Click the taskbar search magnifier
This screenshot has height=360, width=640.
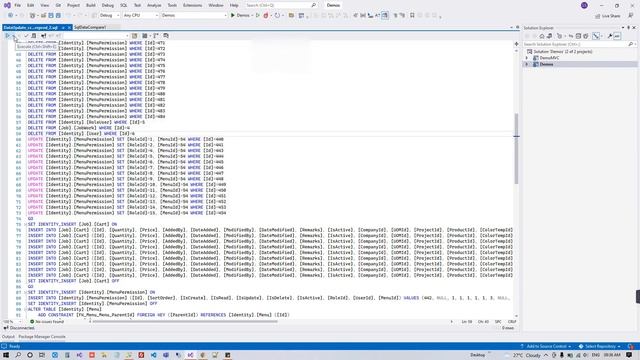pyautogui.click(x=18, y=355)
